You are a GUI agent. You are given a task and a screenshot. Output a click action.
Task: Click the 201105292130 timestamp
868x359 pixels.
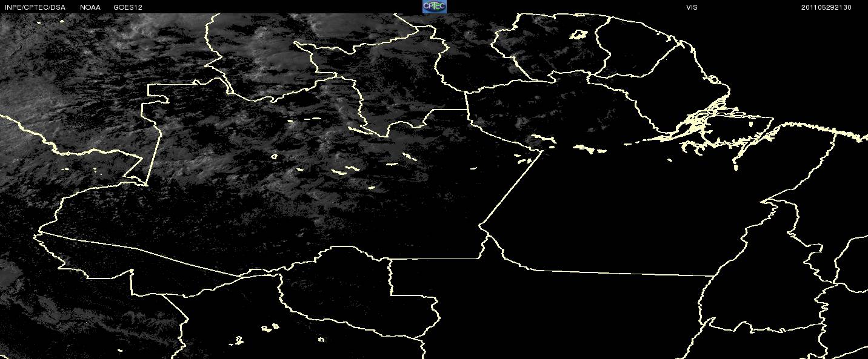[826, 7]
